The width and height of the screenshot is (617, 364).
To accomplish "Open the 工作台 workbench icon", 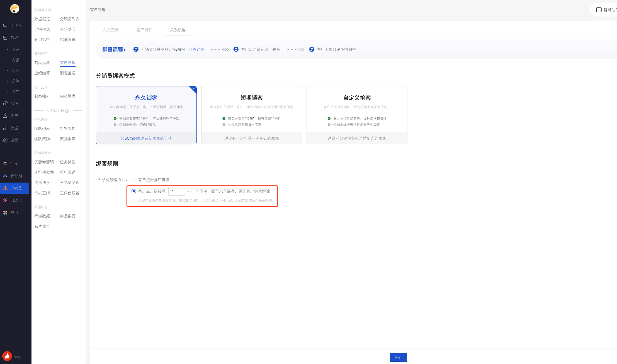I will 5,25.
